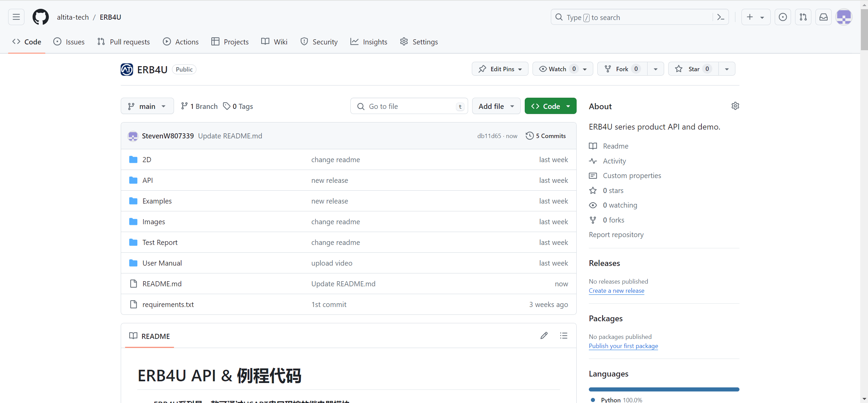868x403 pixels.
Task: Click the plus create-new icon
Action: click(750, 17)
